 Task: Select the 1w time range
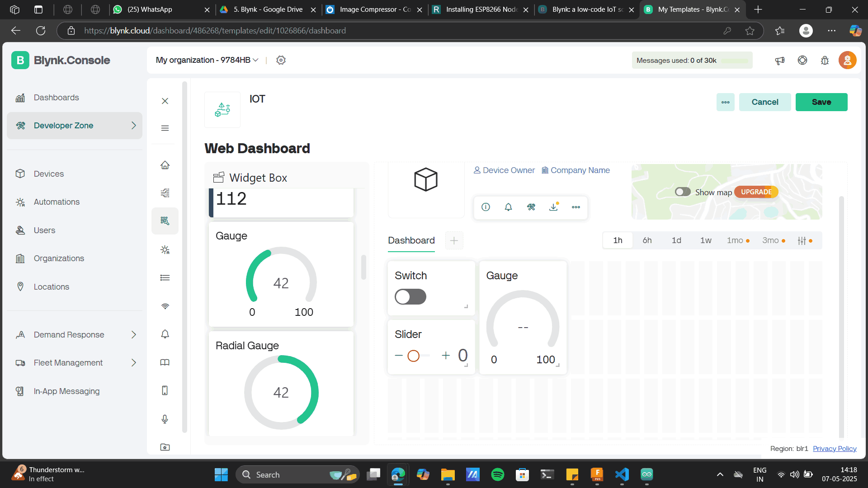[706, 240]
